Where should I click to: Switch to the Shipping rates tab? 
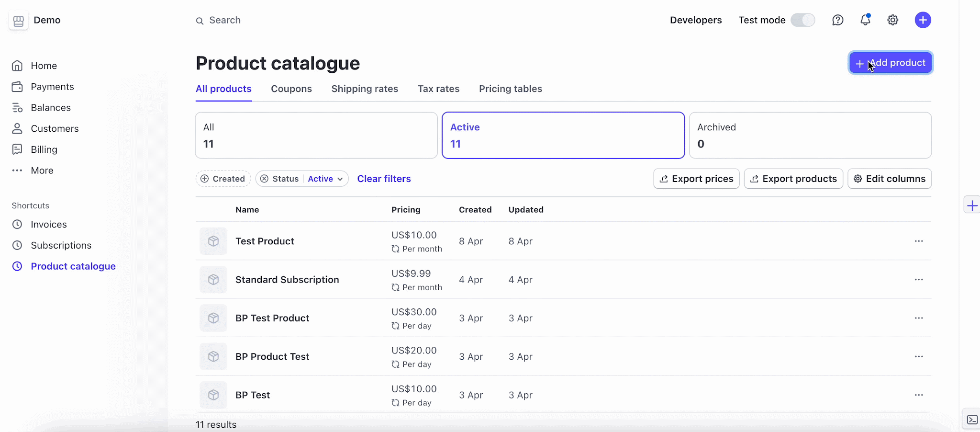tap(365, 89)
